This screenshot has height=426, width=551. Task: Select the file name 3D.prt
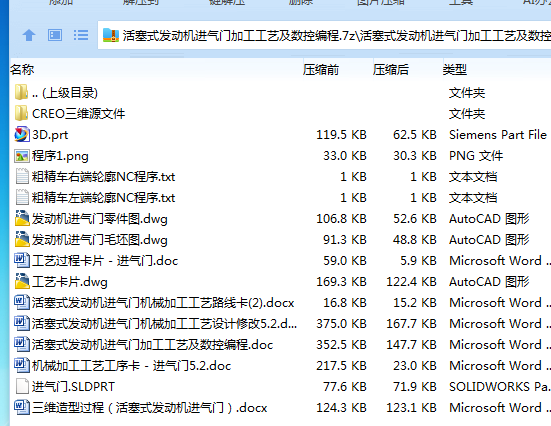click(50, 135)
